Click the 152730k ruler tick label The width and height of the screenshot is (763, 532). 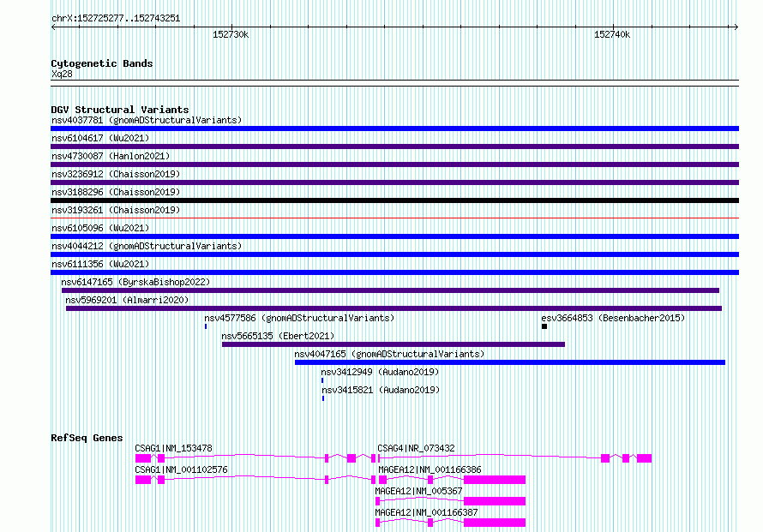(x=231, y=34)
